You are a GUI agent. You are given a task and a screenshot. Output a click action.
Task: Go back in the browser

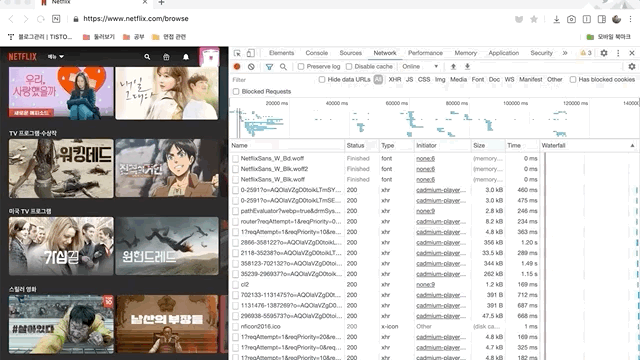click(x=11, y=19)
